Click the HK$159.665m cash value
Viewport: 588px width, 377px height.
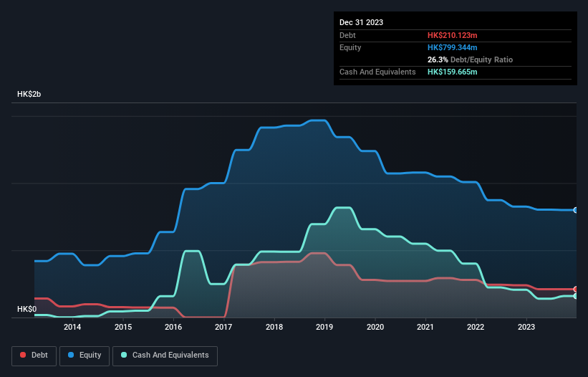pos(452,72)
